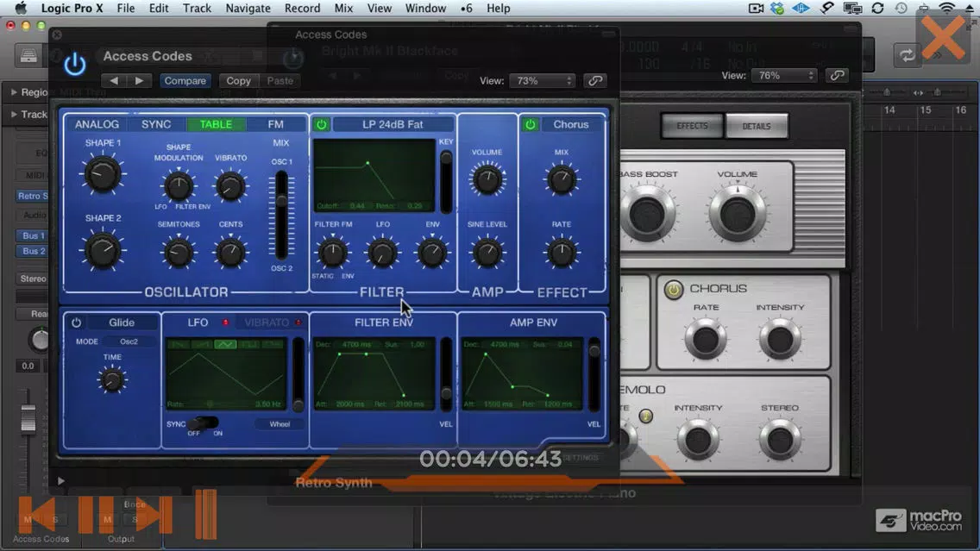Open the Wheel LFO source menu
This screenshot has width=980, height=551.
[280, 424]
